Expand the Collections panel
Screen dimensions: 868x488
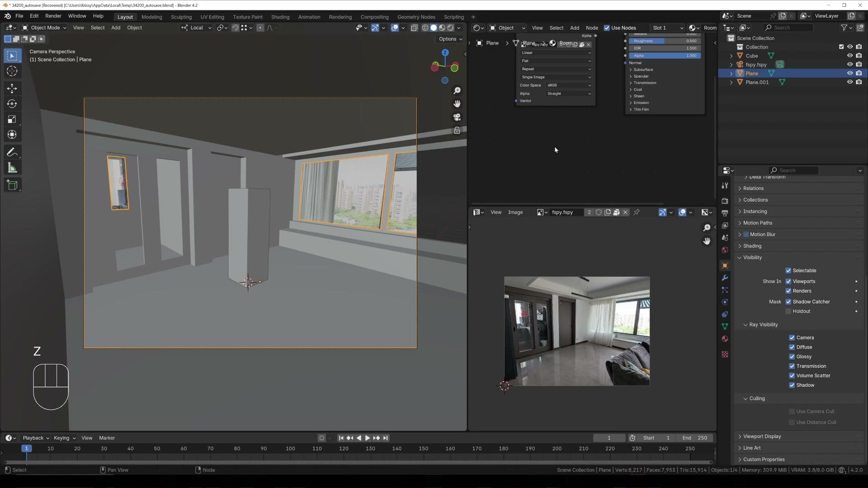click(755, 200)
